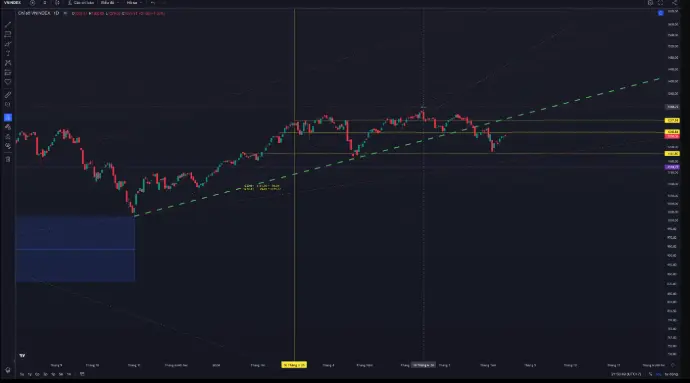Click the VNINDEX symbol search box
Image resolution: width=690 pixels, height=383 pixels.
(12, 3)
